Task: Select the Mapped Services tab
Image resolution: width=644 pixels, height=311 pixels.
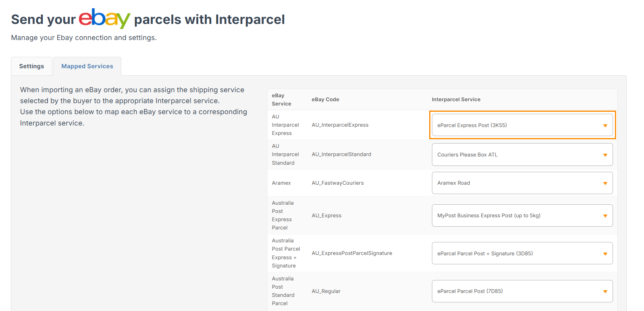Action: (87, 66)
